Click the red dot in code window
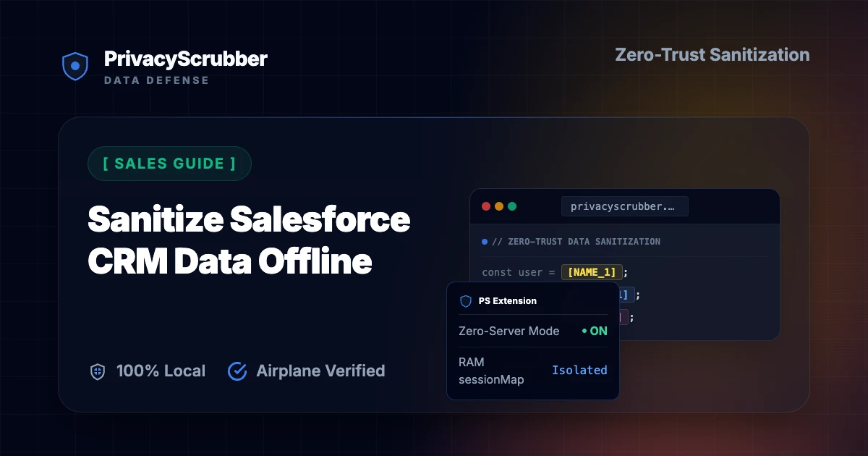868x456 pixels. click(486, 206)
